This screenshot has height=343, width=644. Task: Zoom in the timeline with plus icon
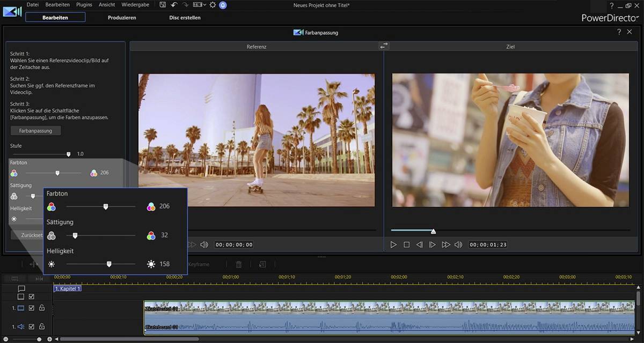click(x=49, y=339)
